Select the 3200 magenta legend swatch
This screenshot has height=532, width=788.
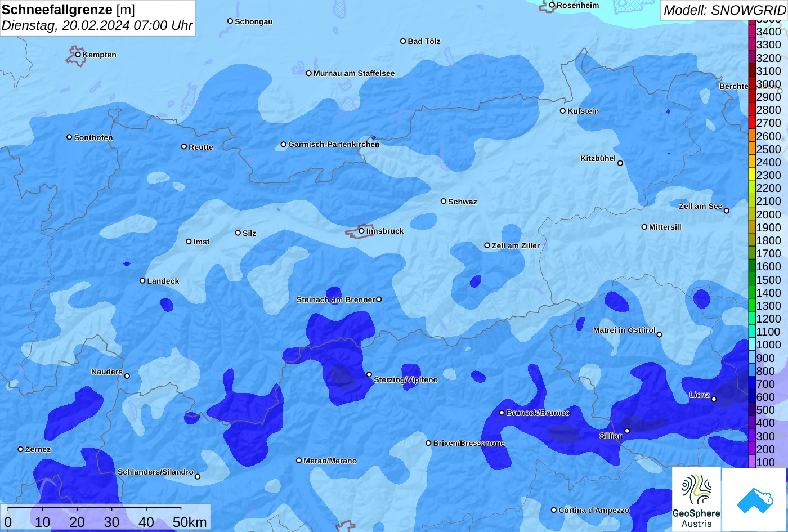[751, 57]
